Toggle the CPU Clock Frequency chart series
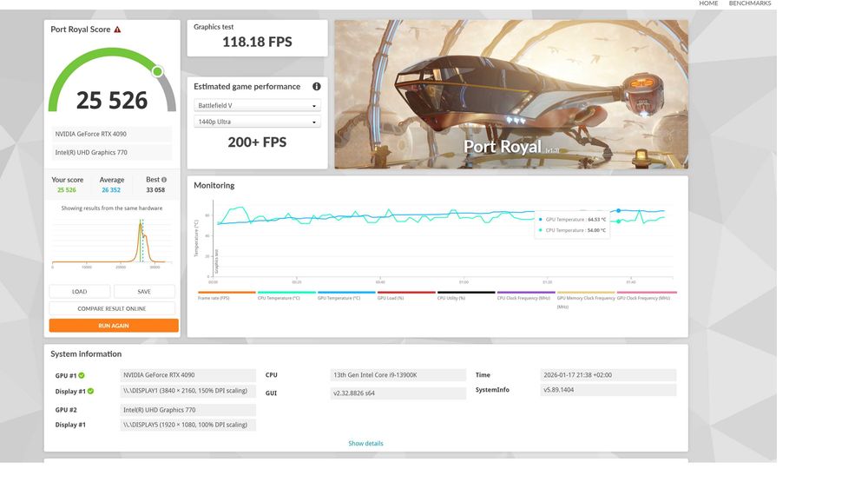 pyautogui.click(x=526, y=295)
